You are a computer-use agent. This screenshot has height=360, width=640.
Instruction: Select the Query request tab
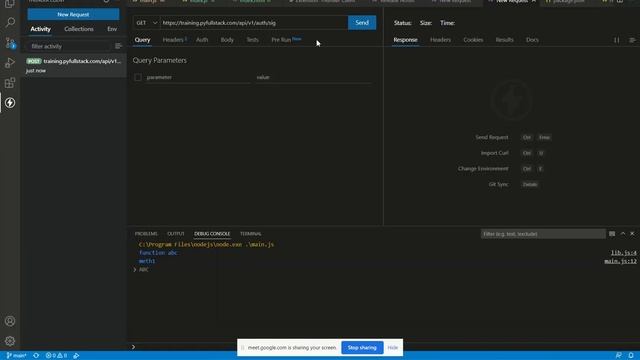142,40
